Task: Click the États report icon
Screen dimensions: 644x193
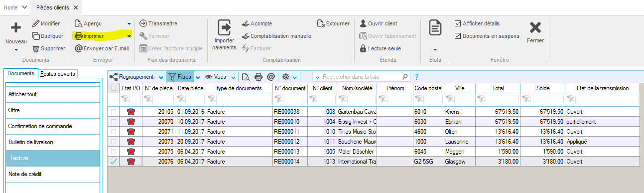Action: tap(435, 28)
